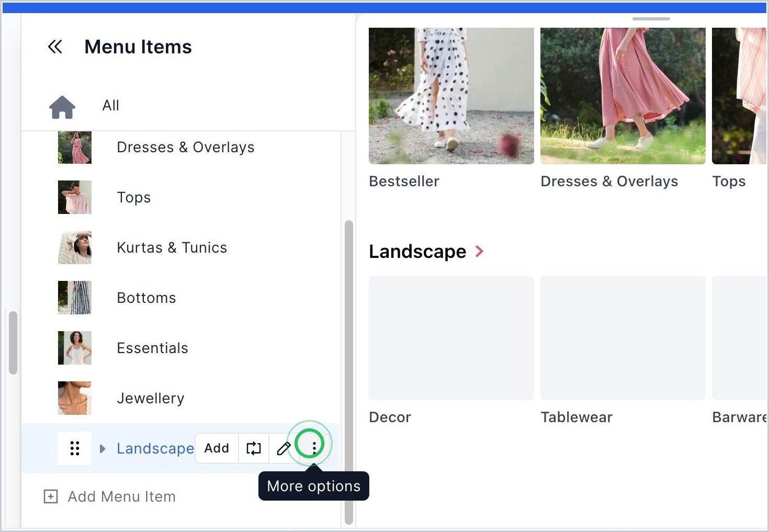The width and height of the screenshot is (769, 532).
Task: Click the Jewellery list thumbnail
Action: (x=75, y=398)
